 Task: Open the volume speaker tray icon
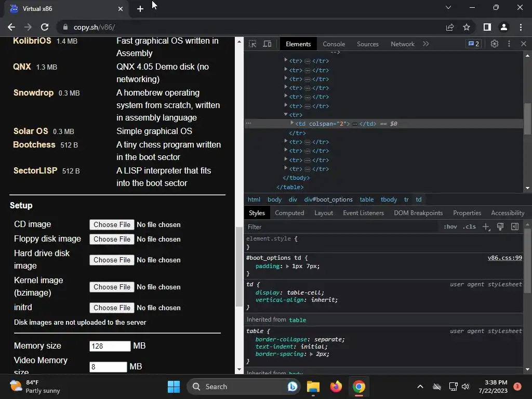pyautogui.click(x=465, y=387)
